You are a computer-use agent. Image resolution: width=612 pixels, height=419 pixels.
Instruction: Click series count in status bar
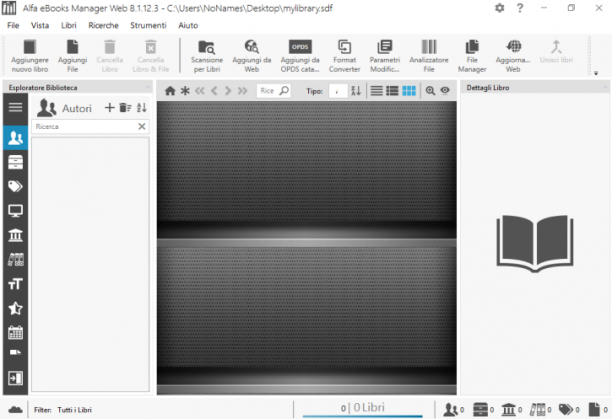pyautogui.click(x=483, y=410)
